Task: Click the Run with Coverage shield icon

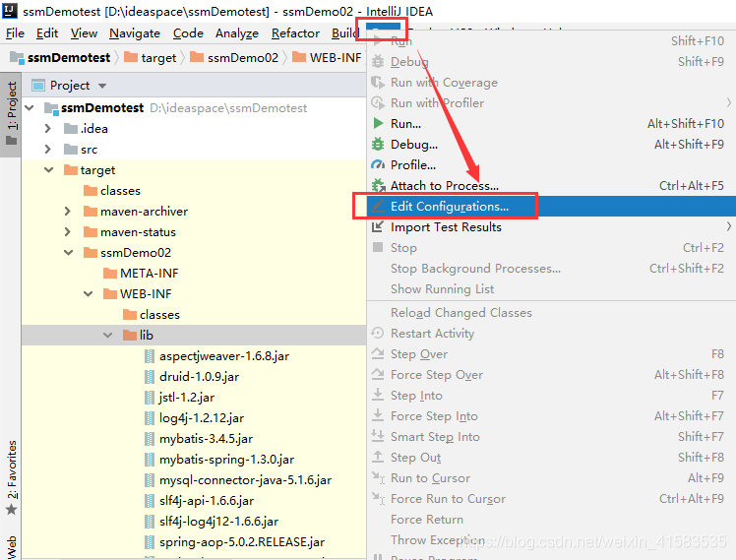Action: point(378,82)
